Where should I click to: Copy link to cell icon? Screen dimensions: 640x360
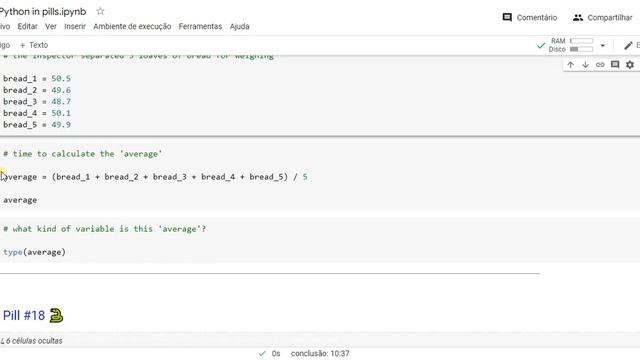click(600, 64)
